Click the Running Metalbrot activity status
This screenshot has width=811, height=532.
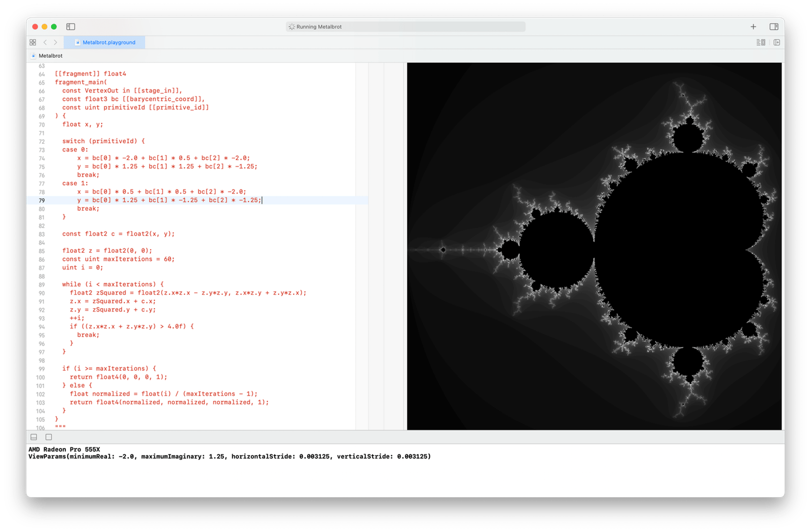click(405, 26)
